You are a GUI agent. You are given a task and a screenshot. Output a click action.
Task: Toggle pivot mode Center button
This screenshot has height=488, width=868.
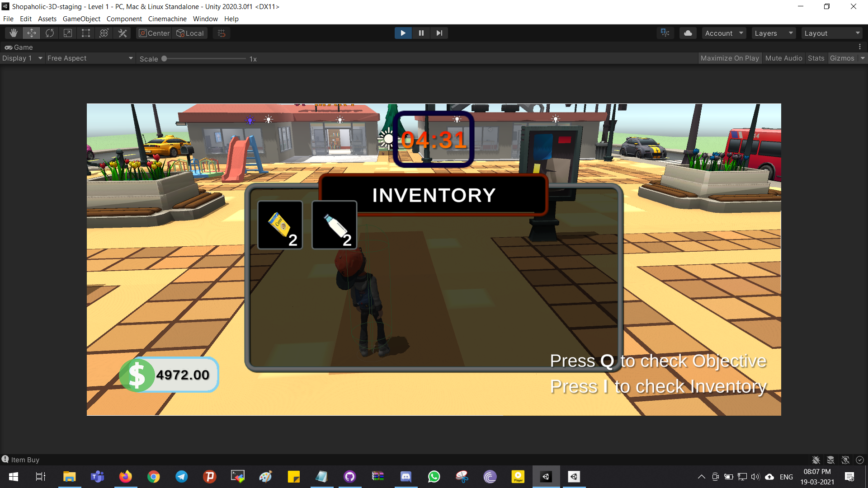(x=154, y=33)
